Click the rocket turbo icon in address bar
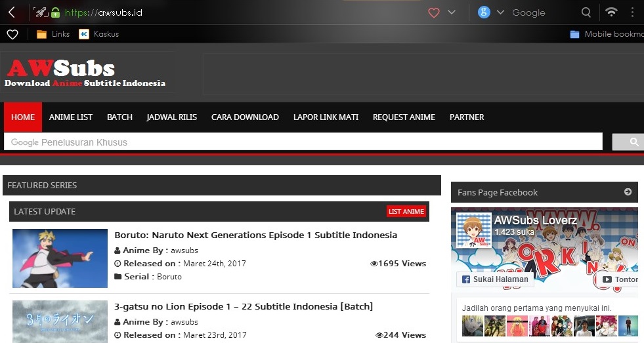The height and width of the screenshot is (343, 644). coord(41,12)
